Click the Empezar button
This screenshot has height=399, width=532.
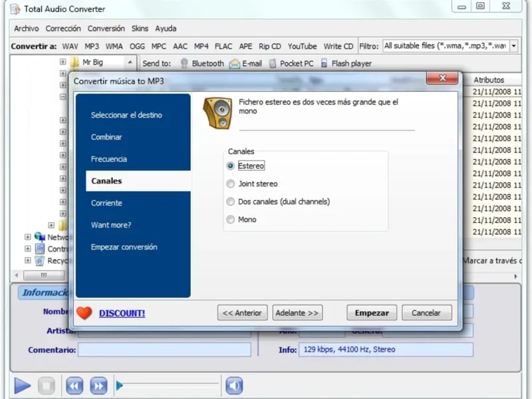tap(372, 313)
